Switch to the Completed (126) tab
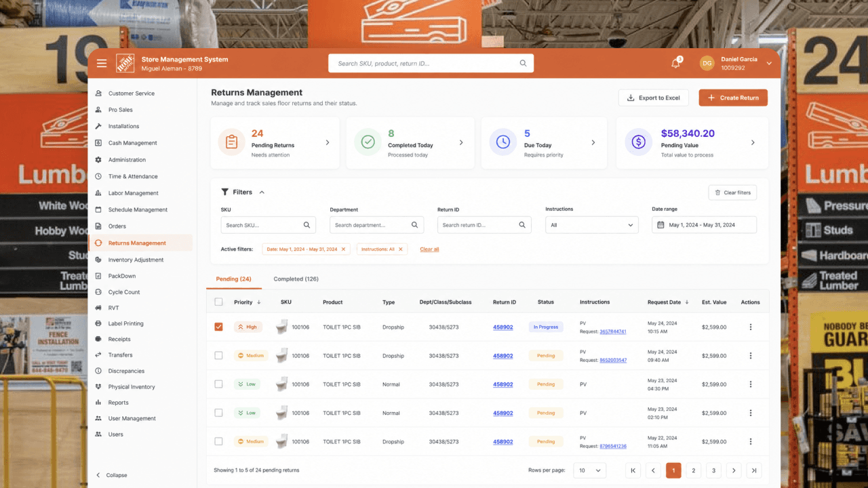 click(296, 279)
